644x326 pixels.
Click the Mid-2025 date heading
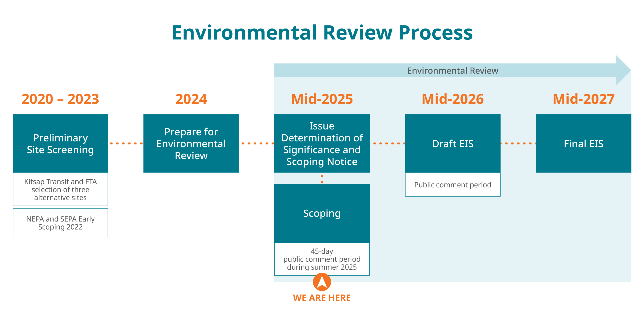coord(322,99)
